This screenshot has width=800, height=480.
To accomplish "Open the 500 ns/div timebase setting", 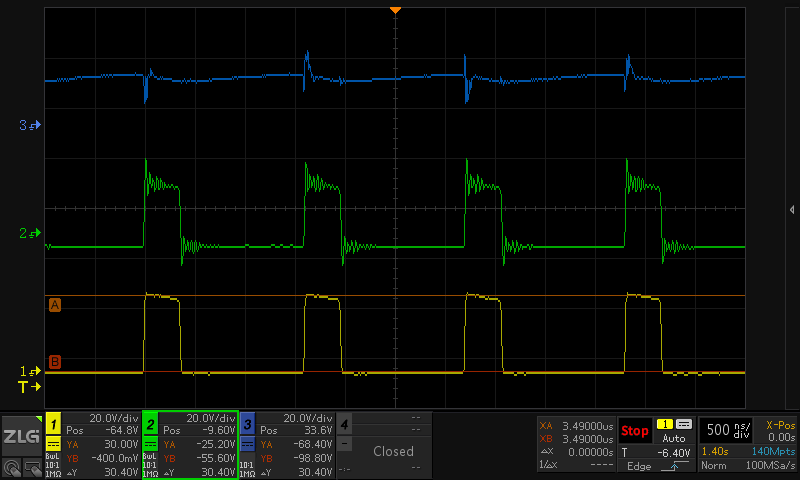I will pyautogui.click(x=728, y=430).
